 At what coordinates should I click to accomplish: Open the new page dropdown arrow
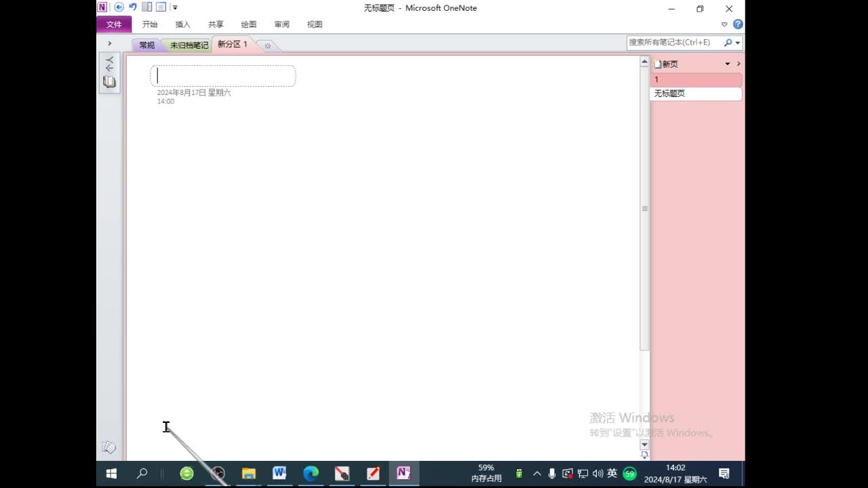pos(728,64)
